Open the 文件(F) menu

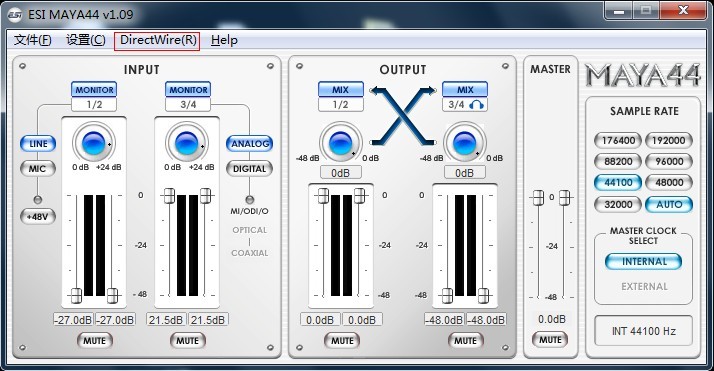[32, 41]
